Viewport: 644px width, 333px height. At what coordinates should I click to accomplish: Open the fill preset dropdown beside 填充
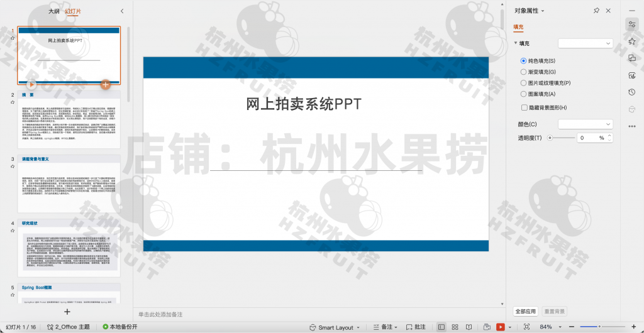[586, 43]
